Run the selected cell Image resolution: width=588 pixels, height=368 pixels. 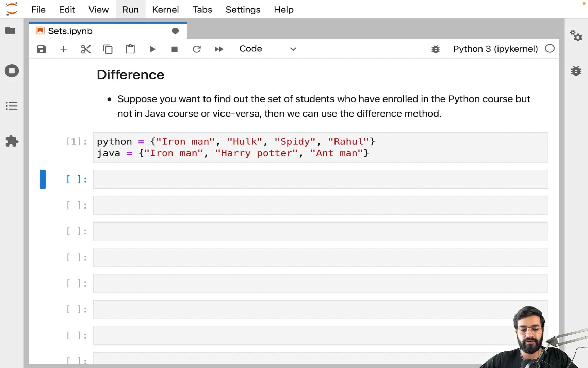pyautogui.click(x=152, y=49)
